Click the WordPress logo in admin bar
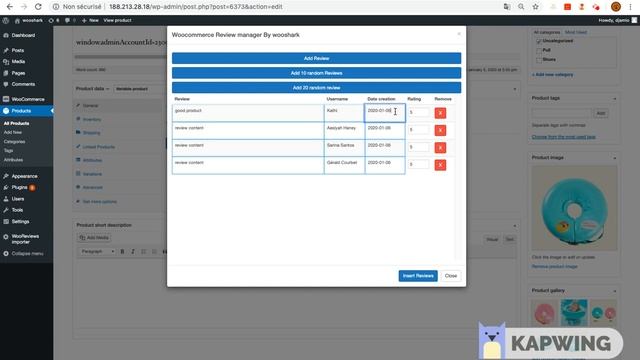Screen dimensions: 640x360 click(x=5, y=20)
